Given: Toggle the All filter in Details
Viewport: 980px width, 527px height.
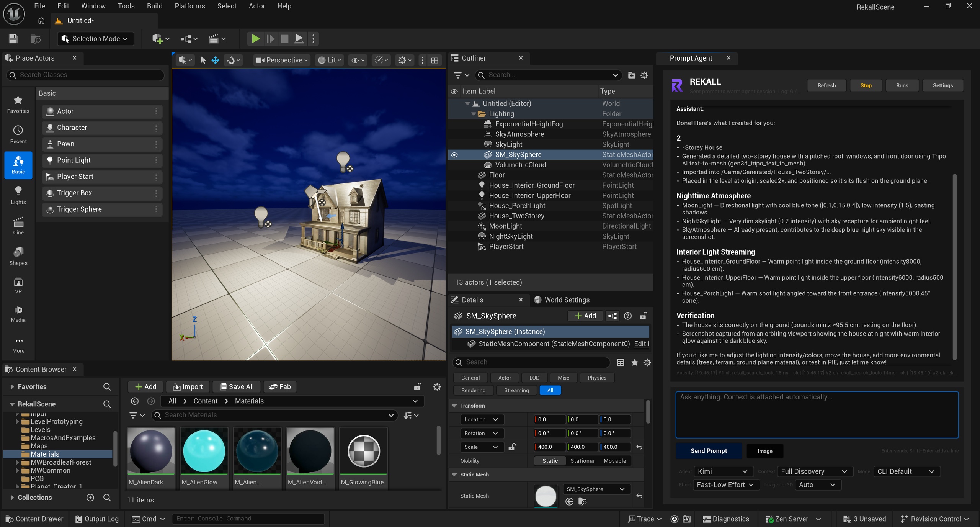Looking at the screenshot, I should (x=550, y=390).
